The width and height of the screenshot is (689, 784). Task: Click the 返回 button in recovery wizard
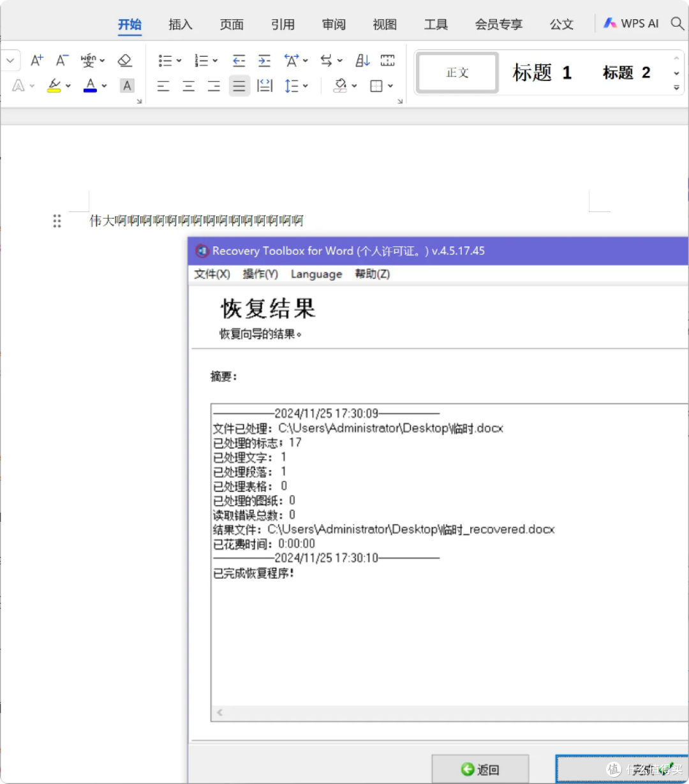pos(480,769)
